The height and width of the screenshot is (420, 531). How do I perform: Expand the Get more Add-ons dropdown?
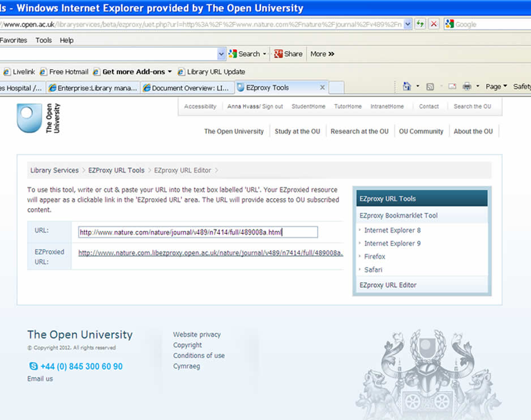point(170,72)
